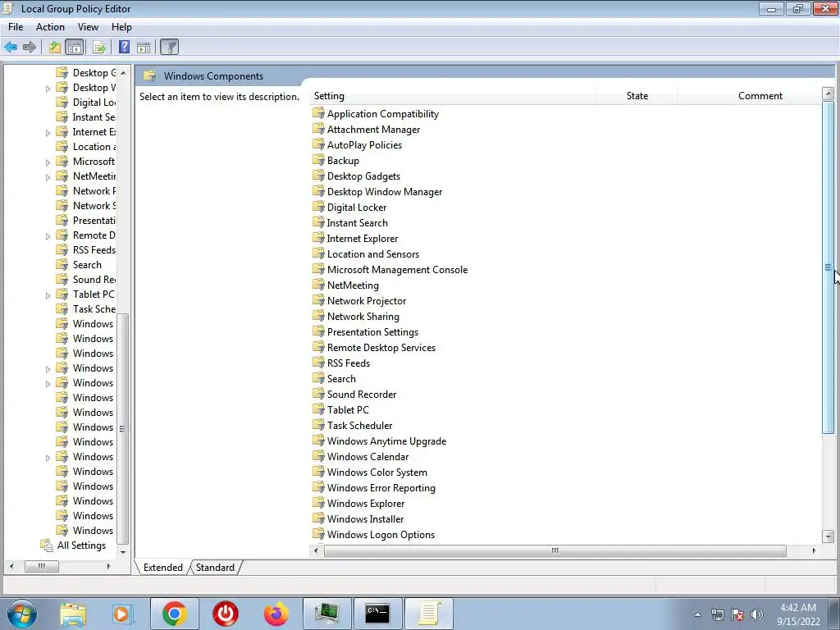Viewport: 840px width, 630px height.
Task: Click the Action Center flag tray icon
Action: (737, 614)
